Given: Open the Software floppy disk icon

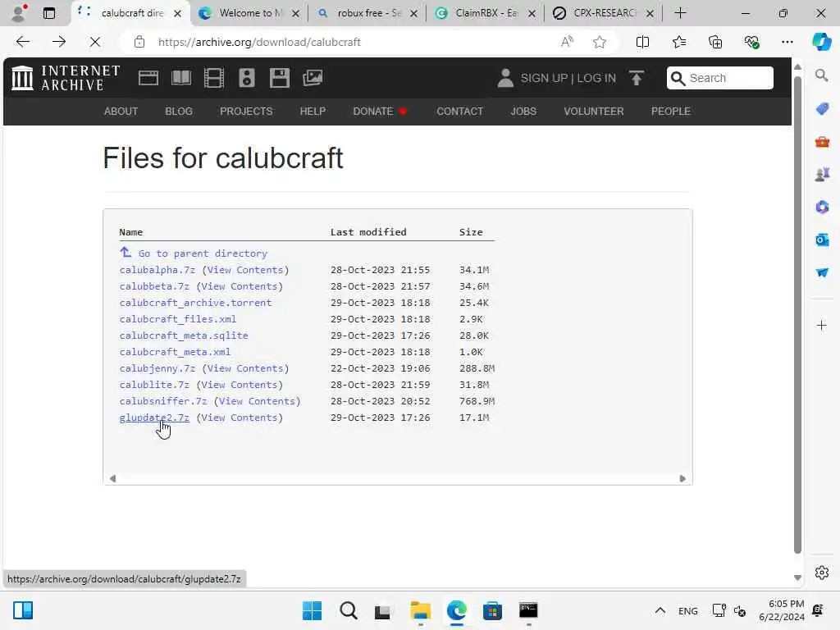Looking at the screenshot, I should coord(279,78).
